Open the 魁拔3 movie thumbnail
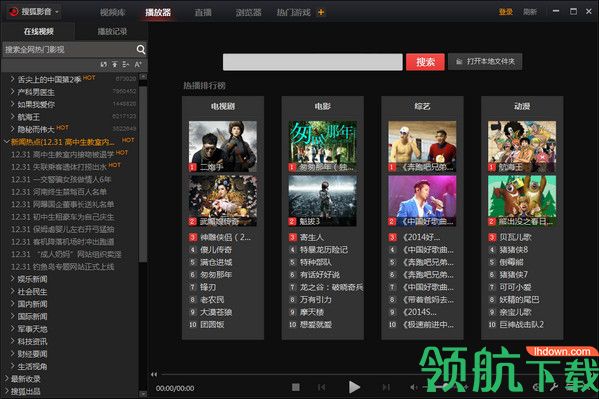The image size is (599, 399). pyautogui.click(x=322, y=201)
